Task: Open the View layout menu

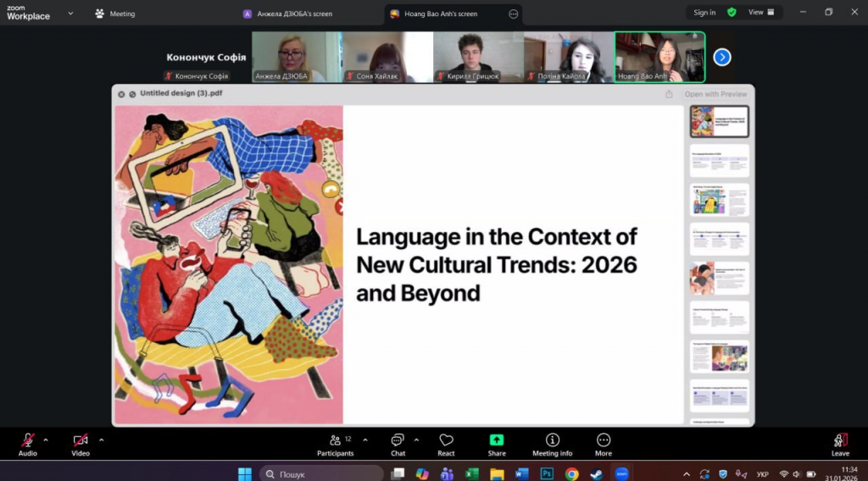Action: point(760,13)
